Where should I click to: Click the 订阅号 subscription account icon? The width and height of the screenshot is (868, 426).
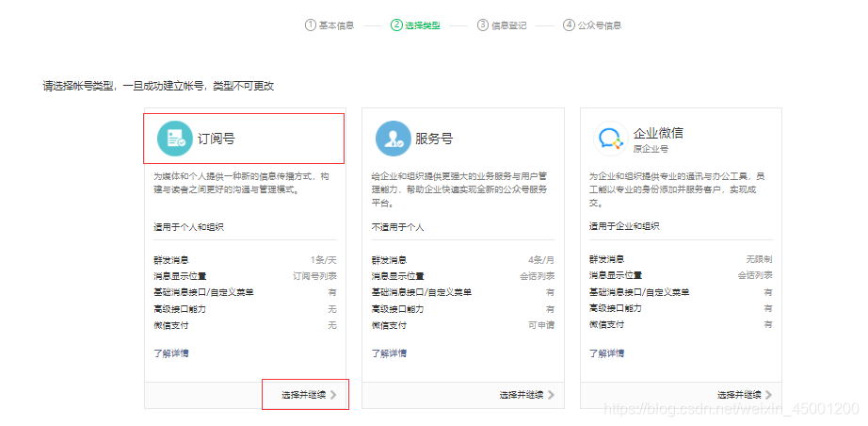(175, 139)
